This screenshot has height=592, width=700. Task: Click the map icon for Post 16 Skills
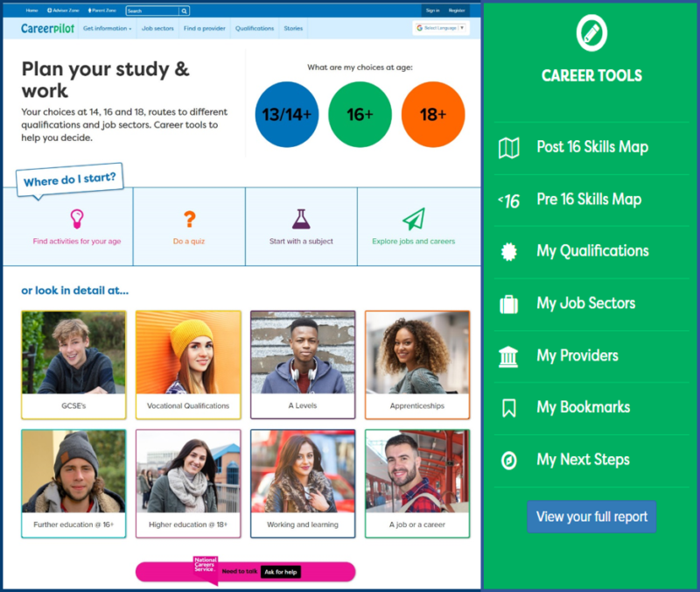509,147
